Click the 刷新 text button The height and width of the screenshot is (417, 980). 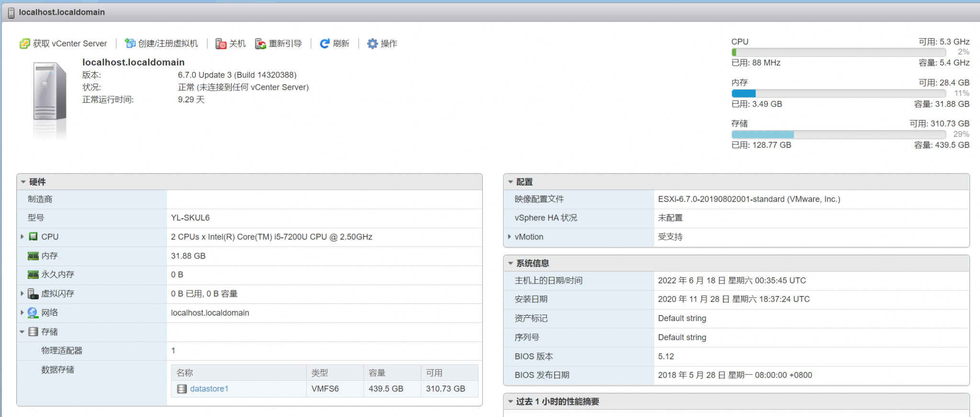coord(341,44)
